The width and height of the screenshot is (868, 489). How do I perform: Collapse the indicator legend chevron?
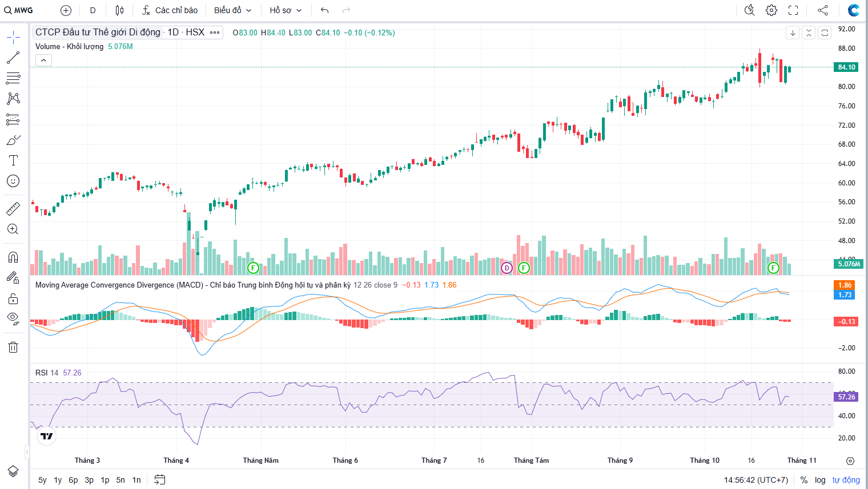point(44,60)
